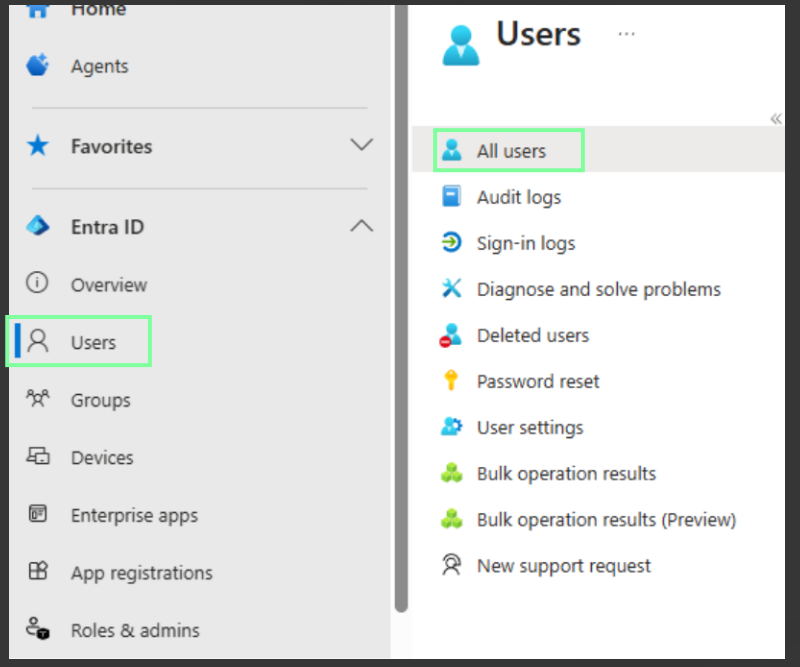This screenshot has width=800, height=667.
Task: Click the Overview info circle icon
Action: pos(37,283)
